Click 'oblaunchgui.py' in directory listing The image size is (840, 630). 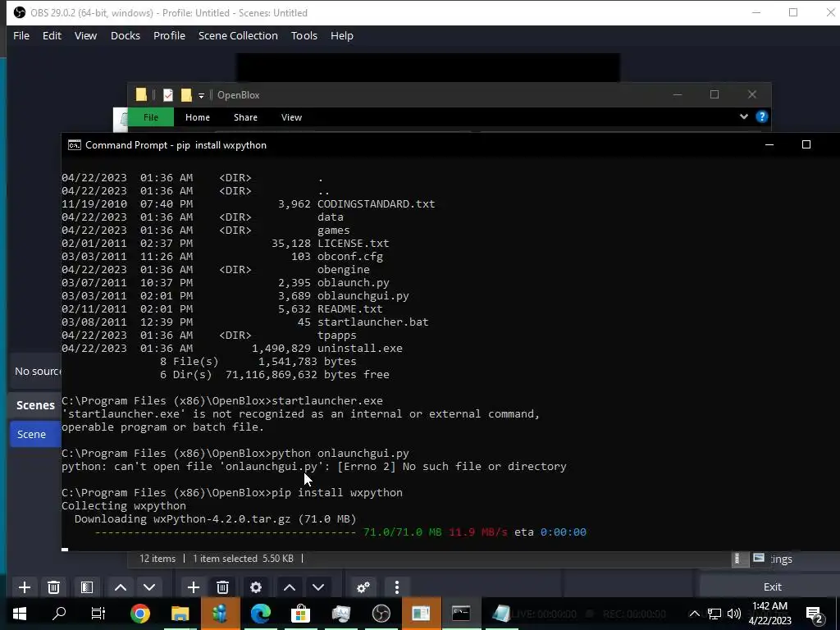click(363, 295)
